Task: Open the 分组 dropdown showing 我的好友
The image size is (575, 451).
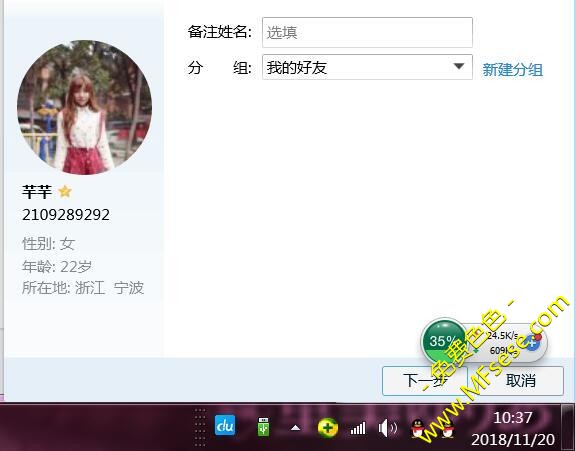Action: point(367,67)
